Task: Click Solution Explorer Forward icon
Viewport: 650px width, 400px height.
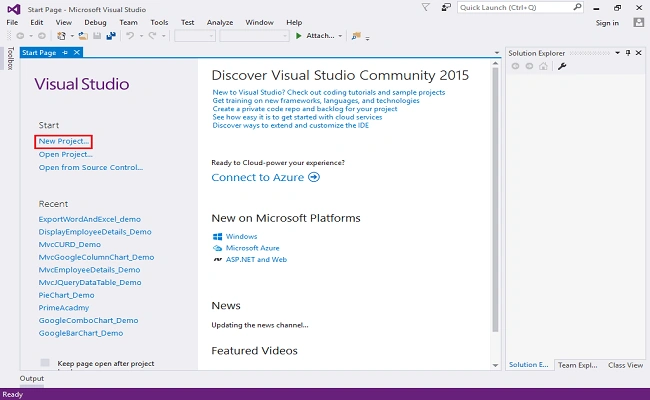Action: (529, 66)
